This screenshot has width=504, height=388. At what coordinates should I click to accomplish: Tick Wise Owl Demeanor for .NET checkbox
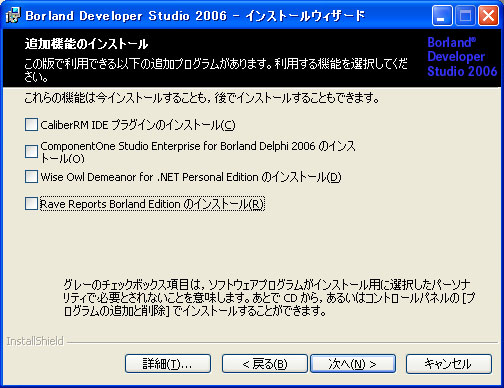(x=31, y=177)
